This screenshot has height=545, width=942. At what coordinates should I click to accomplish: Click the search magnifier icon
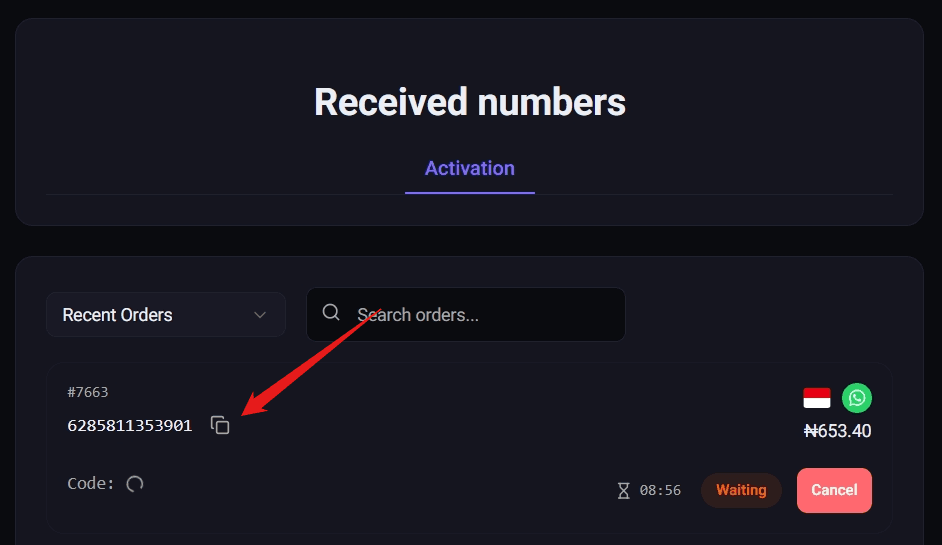point(331,314)
